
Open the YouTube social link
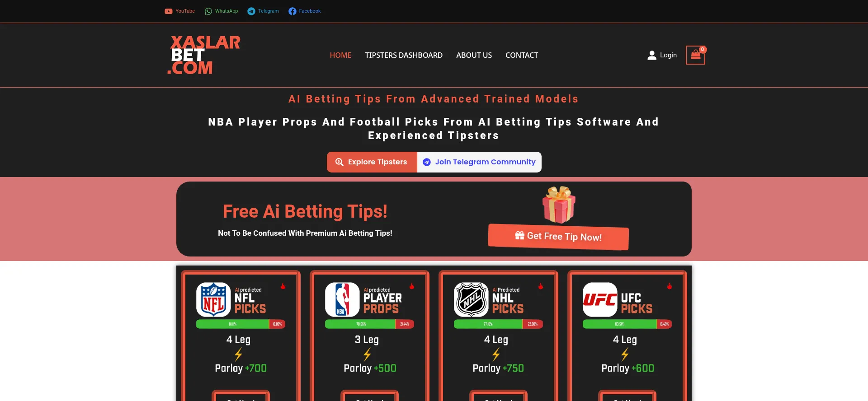click(179, 11)
